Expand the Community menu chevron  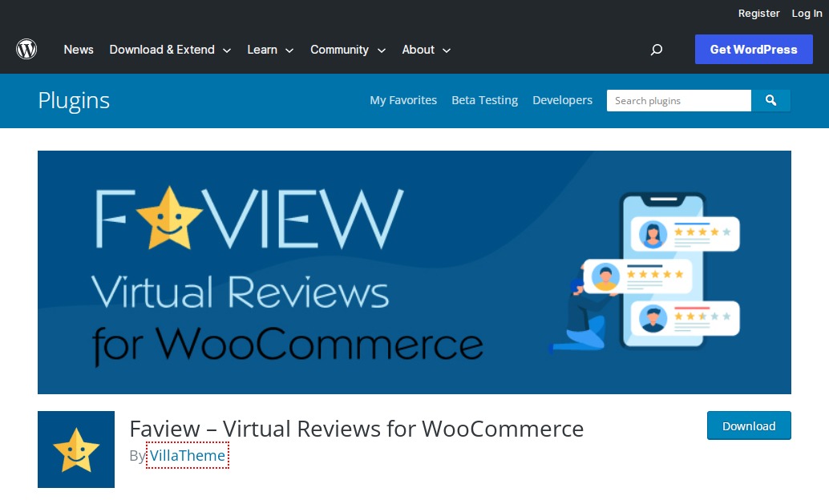coord(381,50)
